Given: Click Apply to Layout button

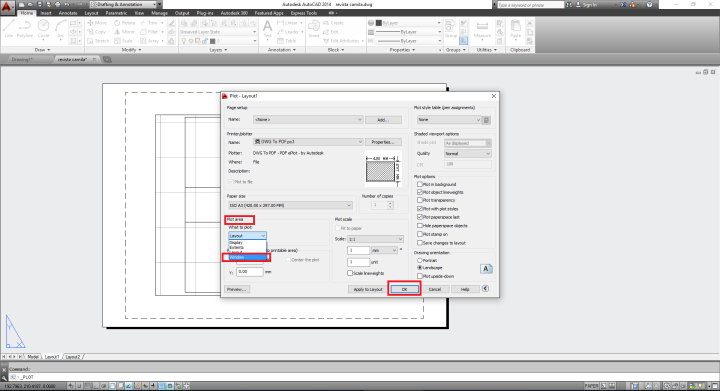Looking at the screenshot, I should coord(368,289).
